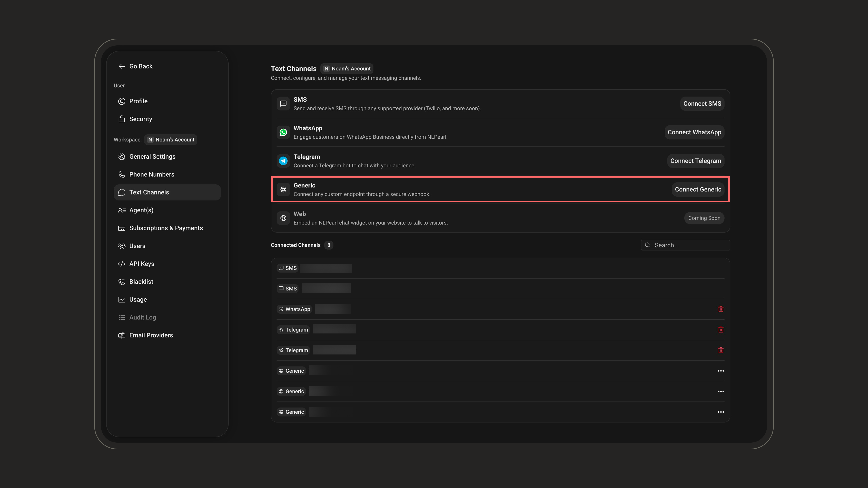
Task: Click the header Noam's Account badge
Action: click(x=347, y=69)
